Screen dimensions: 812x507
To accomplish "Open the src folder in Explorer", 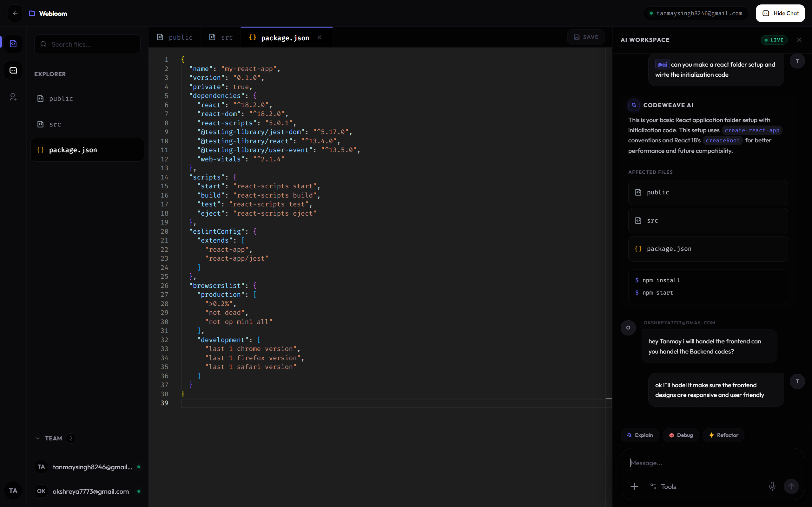I will coord(87,124).
